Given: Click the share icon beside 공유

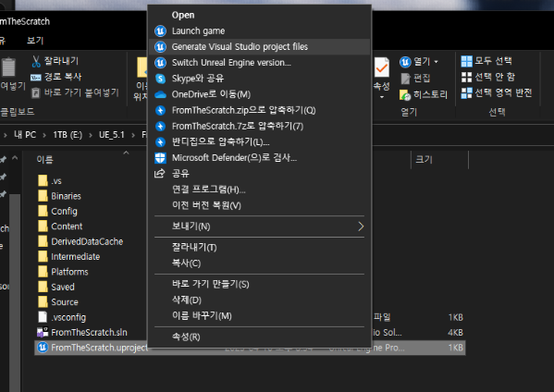Looking at the screenshot, I should point(160,174).
